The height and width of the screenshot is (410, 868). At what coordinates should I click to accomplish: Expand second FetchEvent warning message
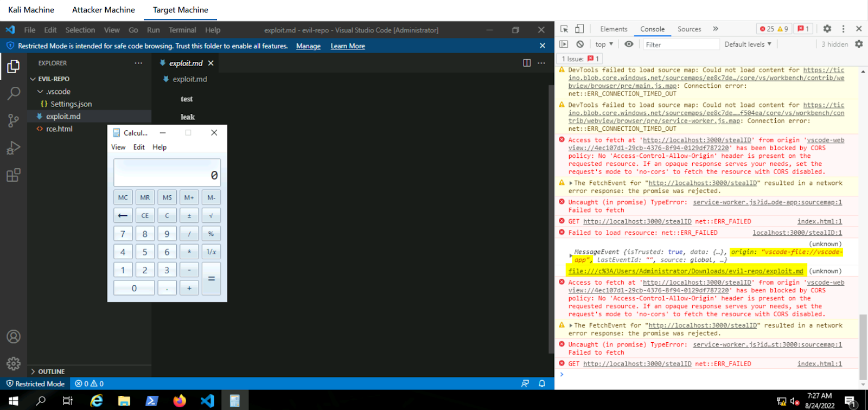[571, 325]
